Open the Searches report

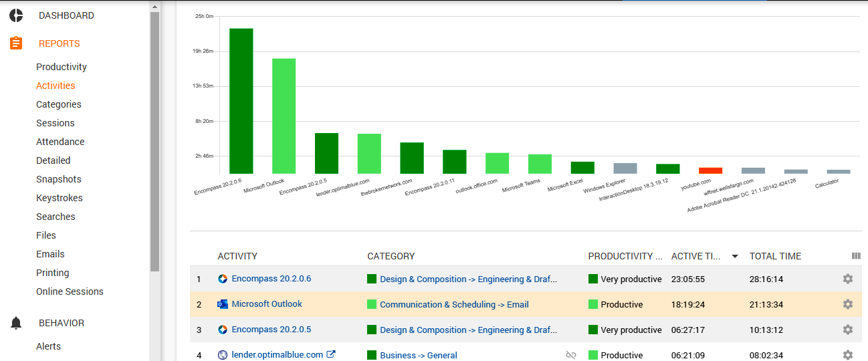click(x=56, y=217)
